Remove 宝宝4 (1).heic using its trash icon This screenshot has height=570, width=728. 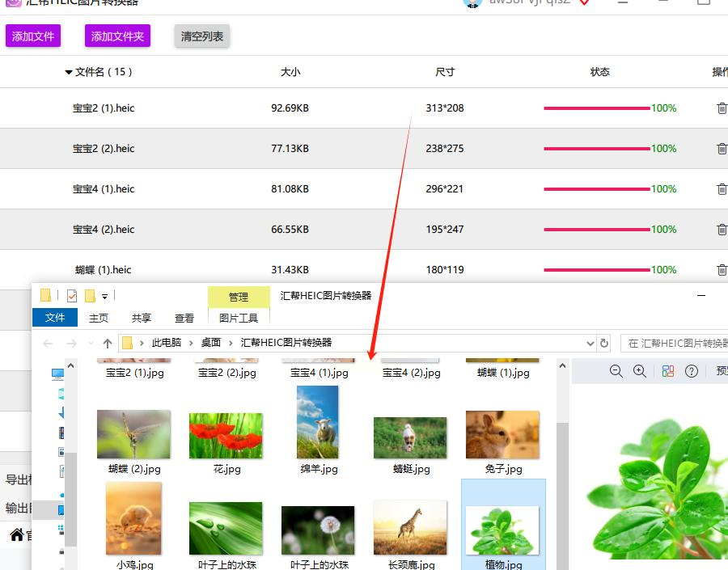coord(722,189)
